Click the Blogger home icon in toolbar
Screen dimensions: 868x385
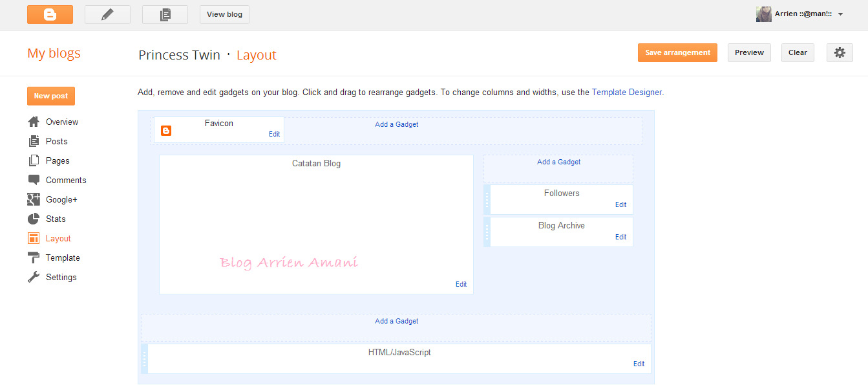pyautogui.click(x=50, y=14)
